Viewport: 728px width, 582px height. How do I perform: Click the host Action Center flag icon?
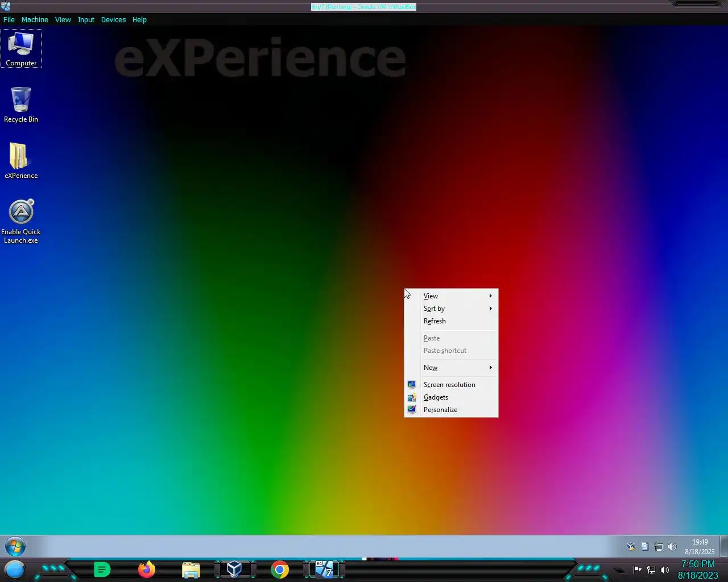pos(637,569)
